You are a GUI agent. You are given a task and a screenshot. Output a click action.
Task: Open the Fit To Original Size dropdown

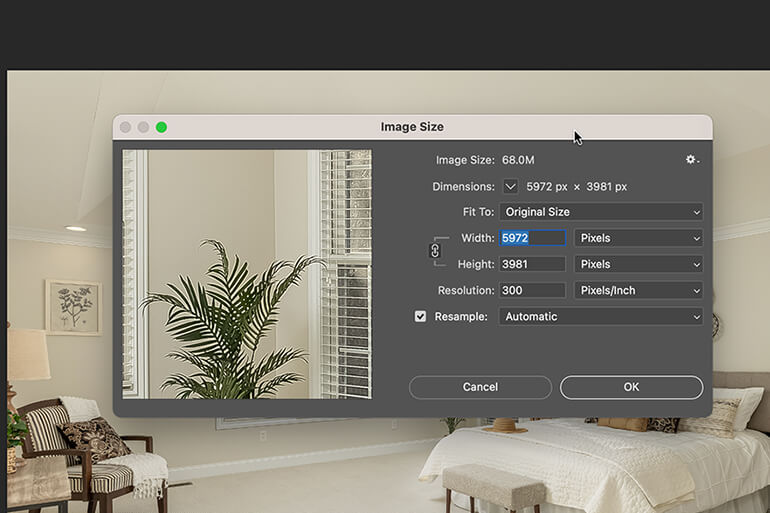pos(601,212)
